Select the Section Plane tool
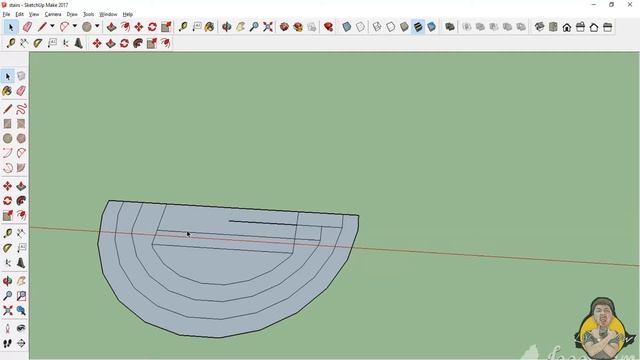Image resolution: width=640 pixels, height=360 pixels. pyautogui.click(x=21, y=344)
